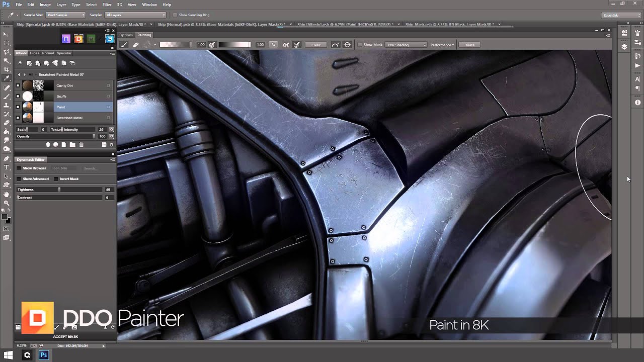Click the foreground color swatch
This screenshot has height=362, width=644.
[5, 217]
